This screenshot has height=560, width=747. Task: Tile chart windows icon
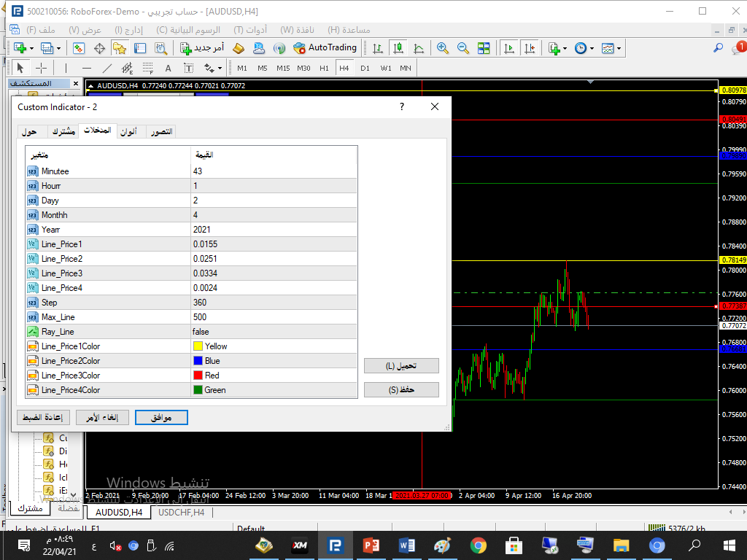[x=484, y=48]
